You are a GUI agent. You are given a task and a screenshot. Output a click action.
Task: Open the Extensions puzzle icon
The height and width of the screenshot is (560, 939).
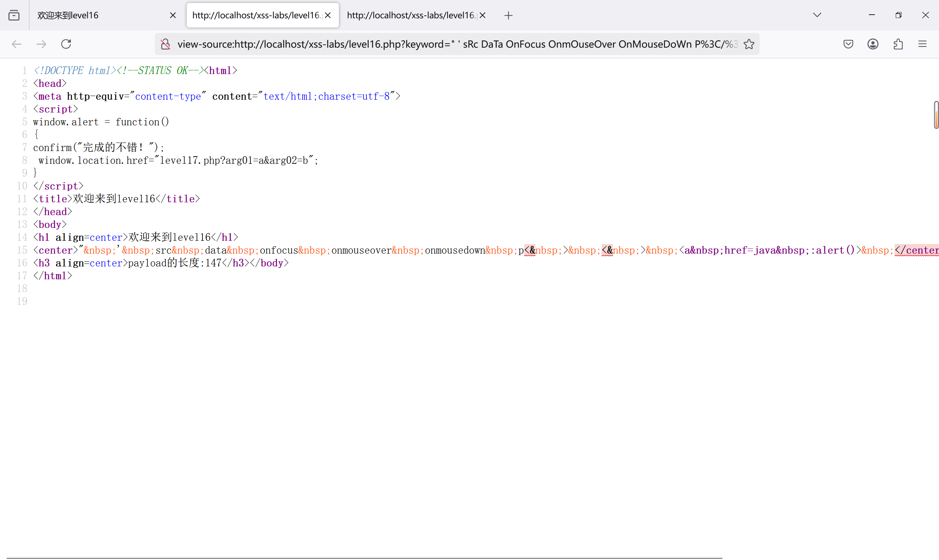[x=898, y=44]
